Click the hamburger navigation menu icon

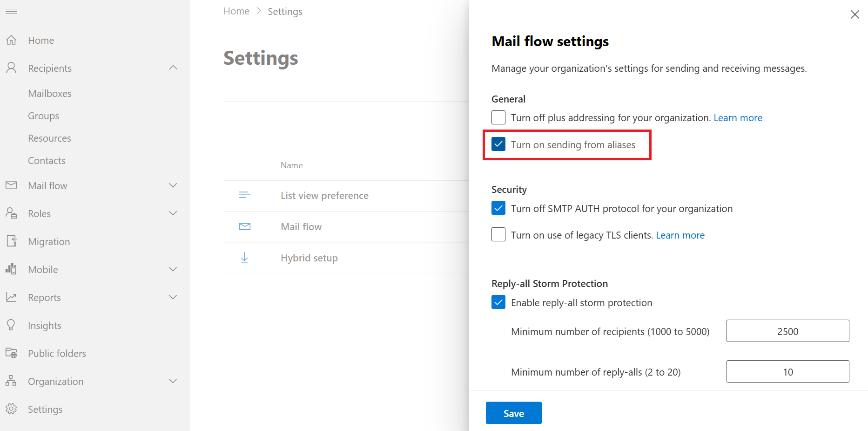pos(11,11)
